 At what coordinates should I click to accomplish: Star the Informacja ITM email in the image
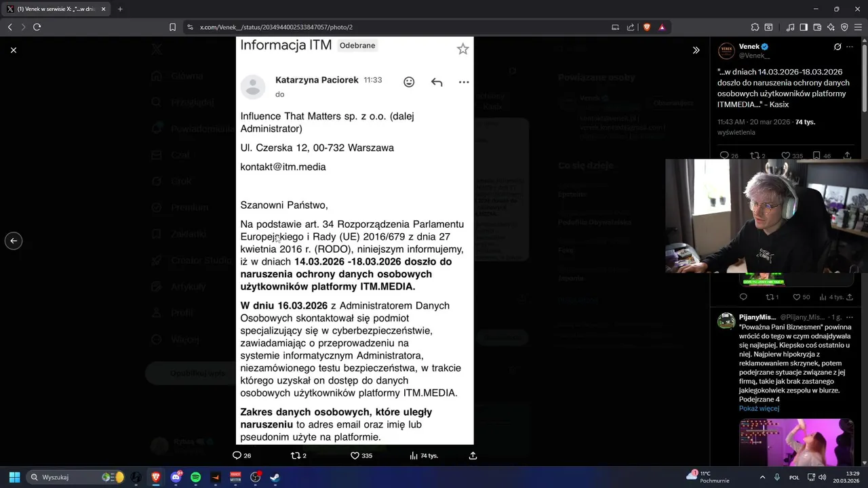click(x=462, y=49)
